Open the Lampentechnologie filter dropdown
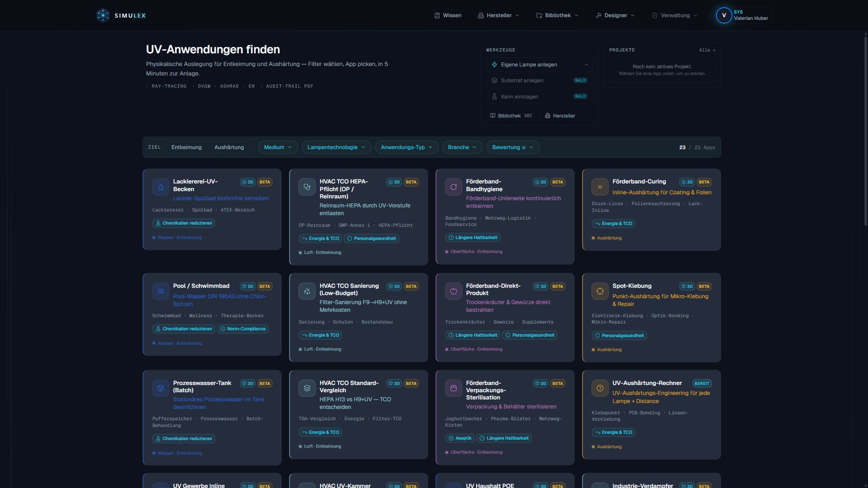 pos(336,147)
